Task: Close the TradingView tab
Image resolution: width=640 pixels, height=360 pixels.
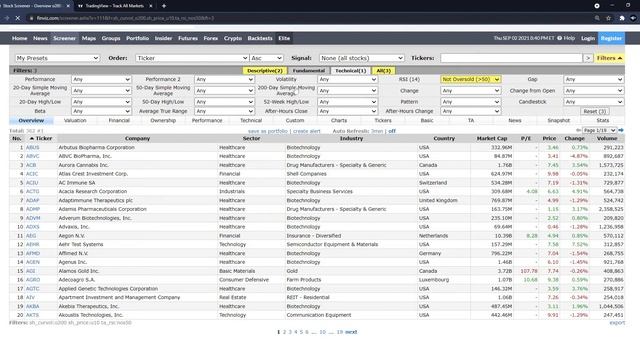Action: point(151,6)
